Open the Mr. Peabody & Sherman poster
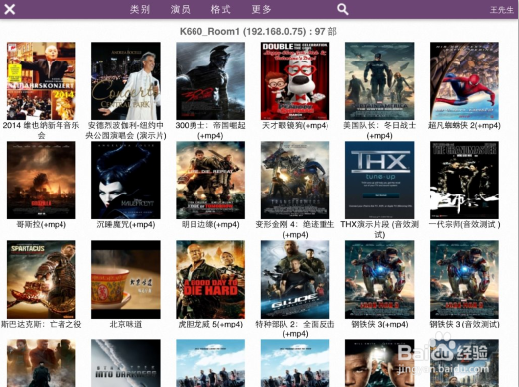The image size is (519, 387). point(295,81)
